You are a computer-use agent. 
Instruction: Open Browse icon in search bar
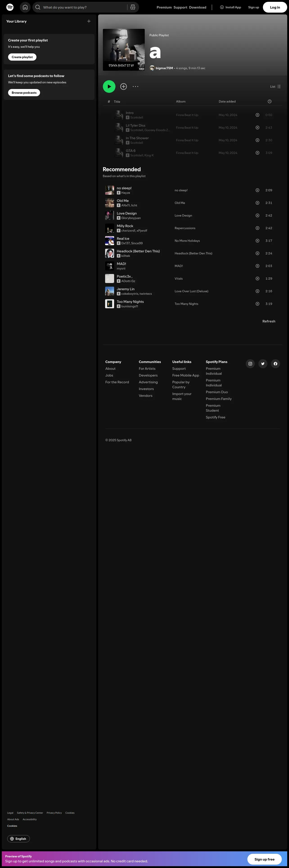point(133,7)
